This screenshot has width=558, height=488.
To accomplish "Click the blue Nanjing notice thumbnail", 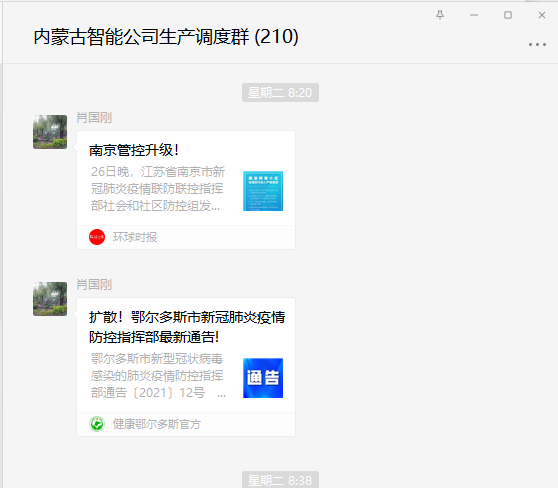I will tap(263, 191).
